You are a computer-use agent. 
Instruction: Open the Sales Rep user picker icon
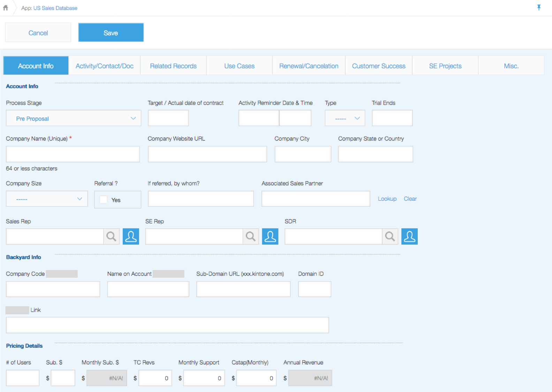click(x=131, y=237)
